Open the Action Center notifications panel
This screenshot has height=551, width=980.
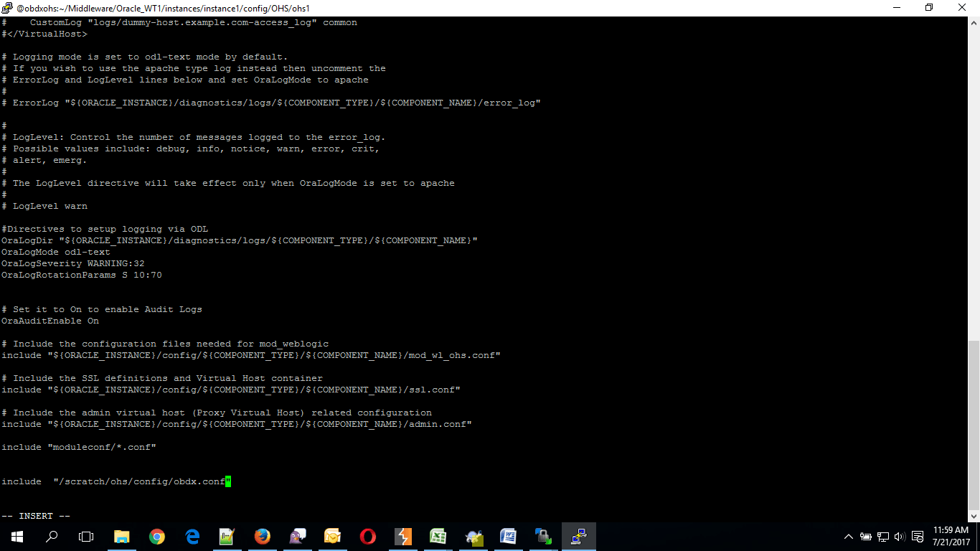[918, 536]
